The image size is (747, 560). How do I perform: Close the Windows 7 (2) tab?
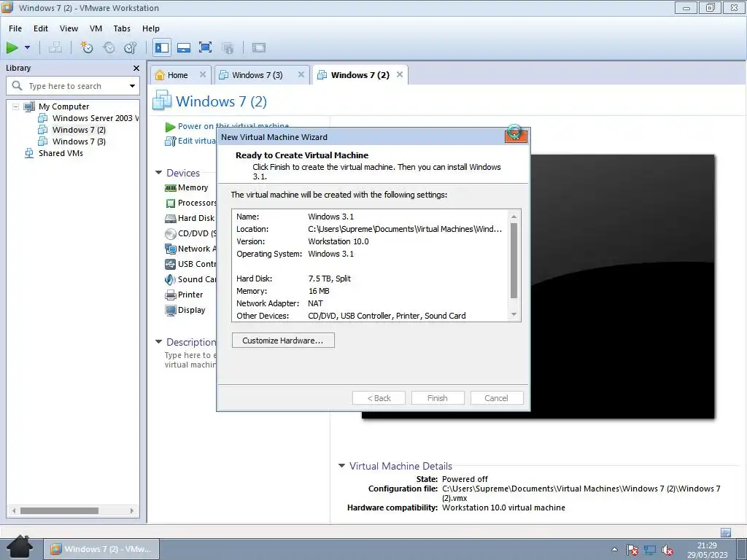[x=400, y=75]
